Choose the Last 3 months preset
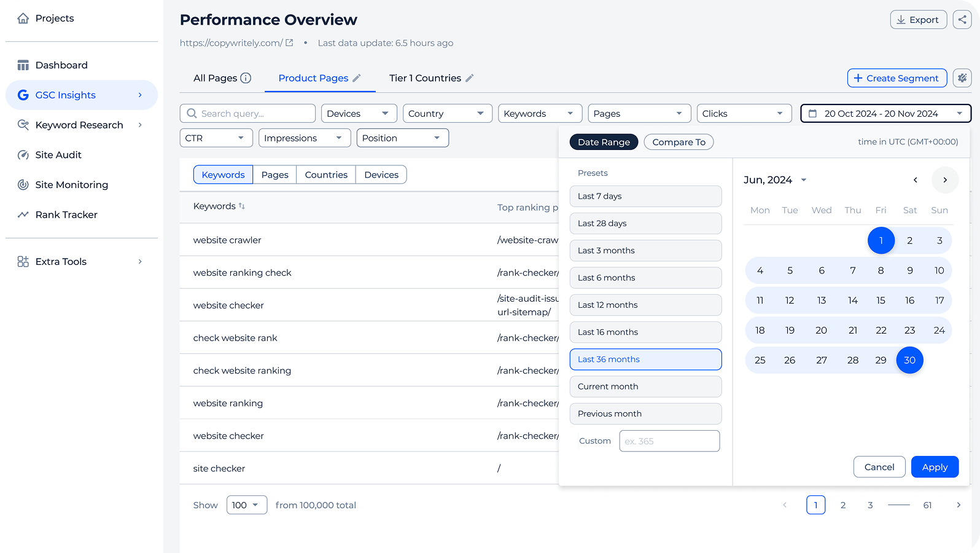Viewport: 980px width, 553px height. 645,251
